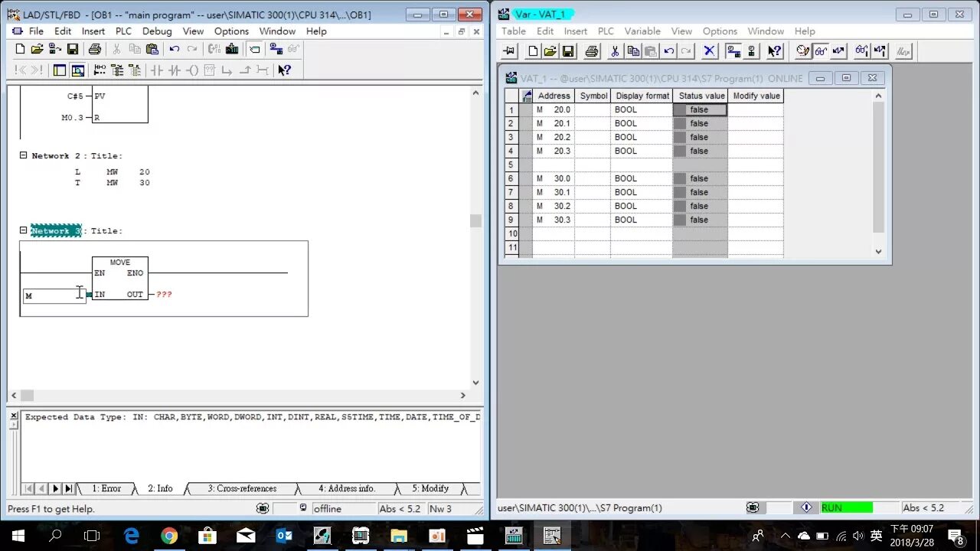980x551 pixels.
Task: Click Copy in the Var window toolbar
Action: pos(633,51)
